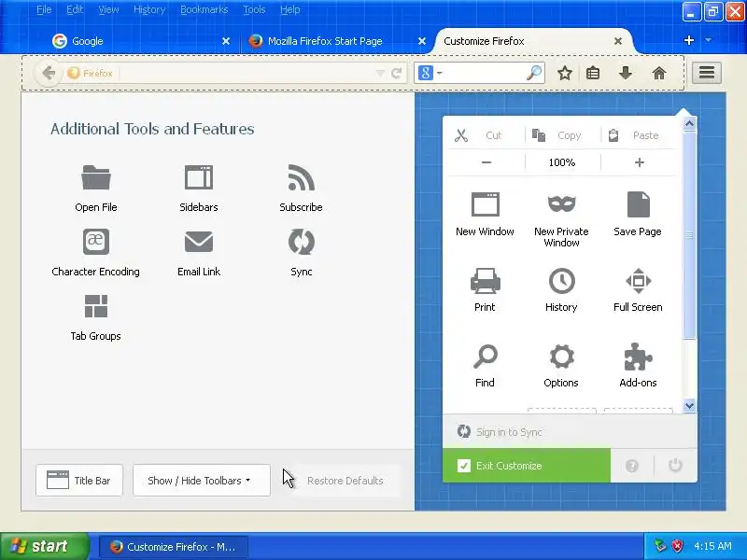
Task: Toggle the Title Bar button
Action: [x=79, y=481]
